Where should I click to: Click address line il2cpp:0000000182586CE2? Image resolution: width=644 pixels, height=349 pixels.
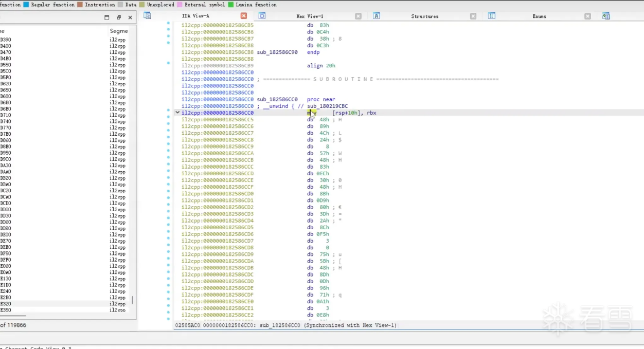click(x=218, y=315)
